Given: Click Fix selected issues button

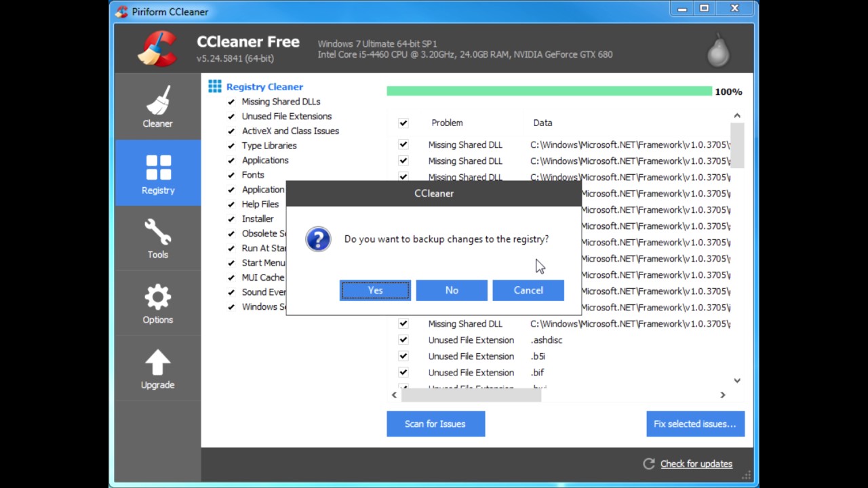Looking at the screenshot, I should pos(695,424).
